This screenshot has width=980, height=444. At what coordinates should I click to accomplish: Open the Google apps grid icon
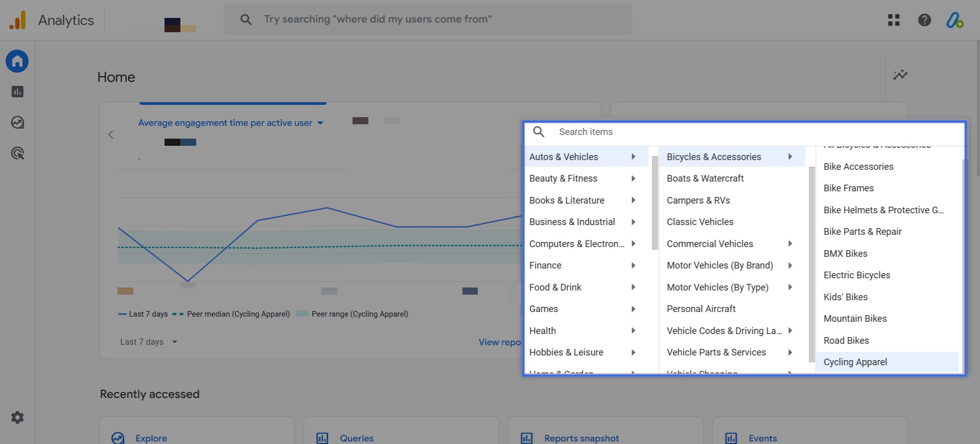coord(894,20)
